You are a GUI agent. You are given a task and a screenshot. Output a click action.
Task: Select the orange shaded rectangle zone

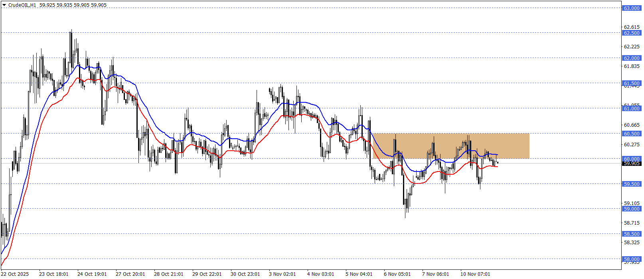[451, 146]
